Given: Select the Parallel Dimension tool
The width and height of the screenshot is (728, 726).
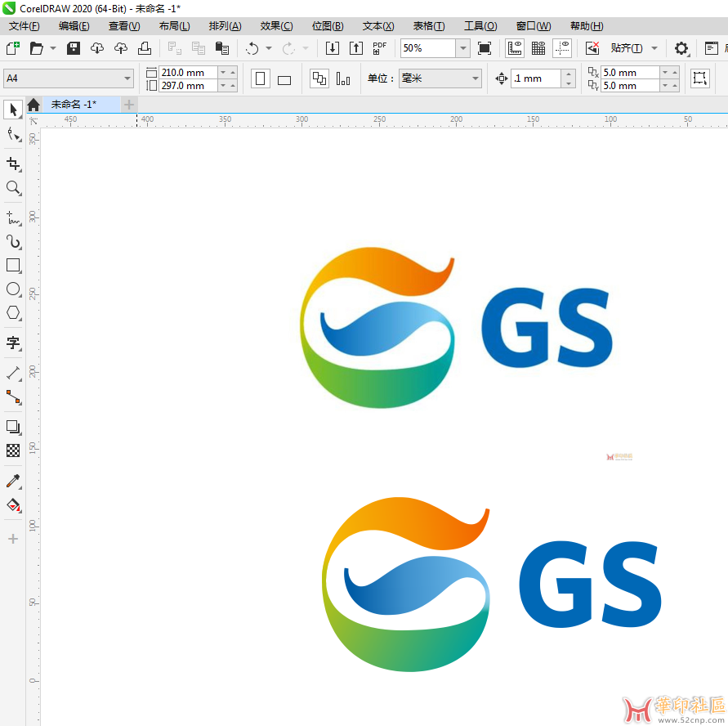Looking at the screenshot, I should coord(13,373).
